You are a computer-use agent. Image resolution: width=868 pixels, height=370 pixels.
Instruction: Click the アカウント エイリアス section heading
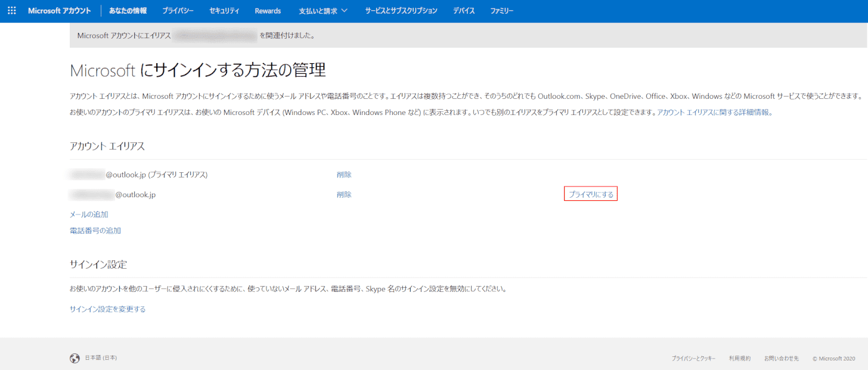107,146
